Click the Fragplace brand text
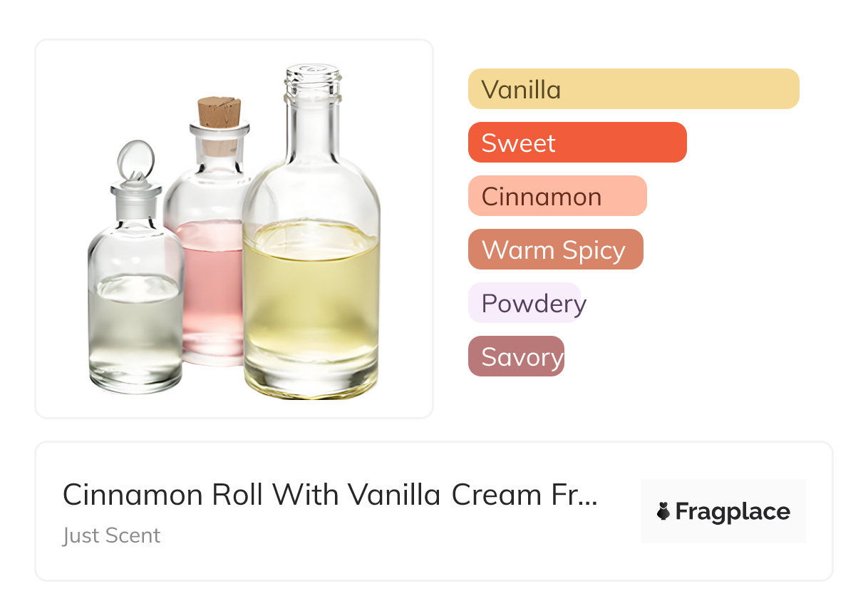Viewport: 868px width, 616px height. (x=733, y=512)
